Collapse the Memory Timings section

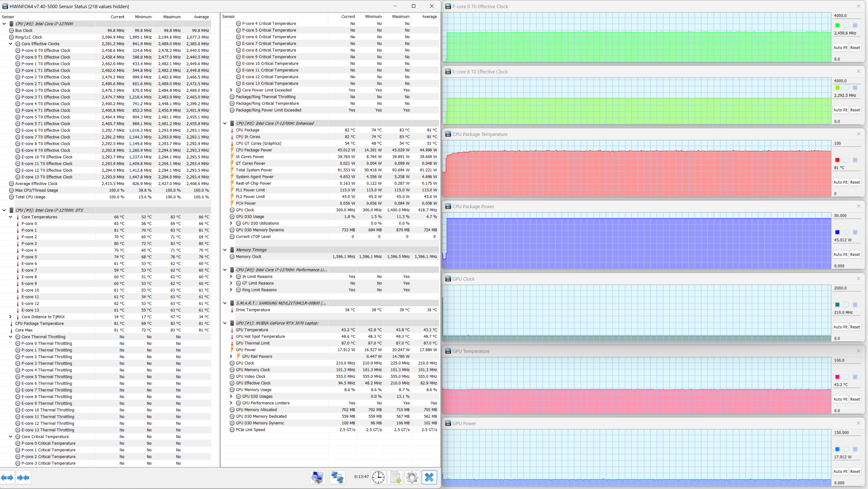225,250
